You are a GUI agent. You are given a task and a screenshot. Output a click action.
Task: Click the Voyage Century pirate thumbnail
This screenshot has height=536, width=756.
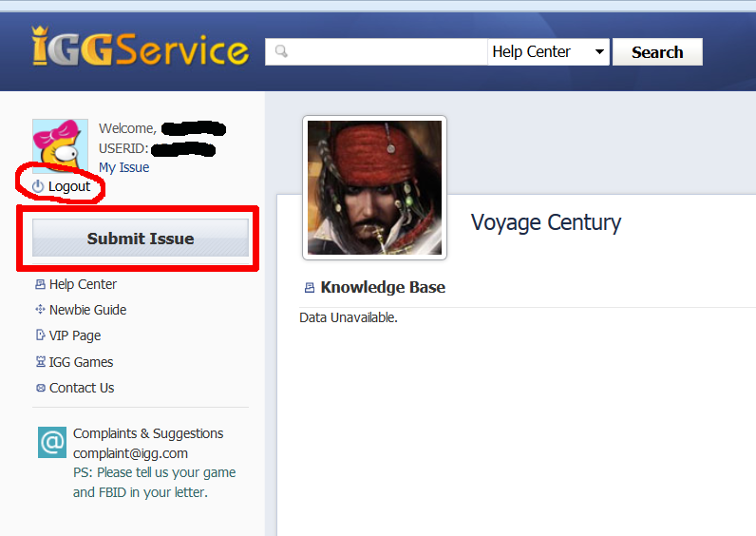[374, 187]
